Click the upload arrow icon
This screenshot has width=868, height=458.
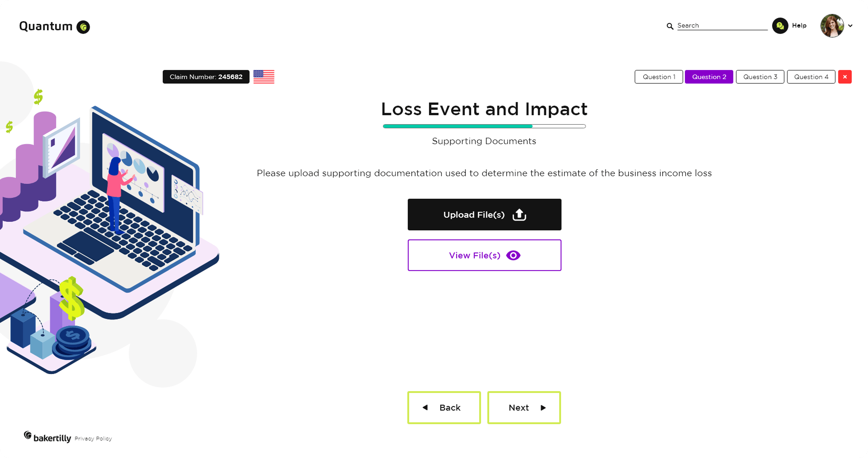tap(519, 215)
